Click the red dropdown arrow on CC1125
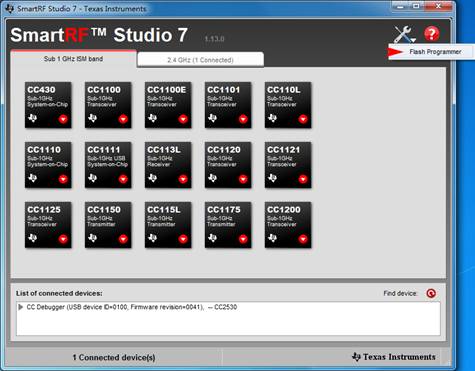Image resolution: width=475 pixels, height=371 pixels. tap(63, 239)
